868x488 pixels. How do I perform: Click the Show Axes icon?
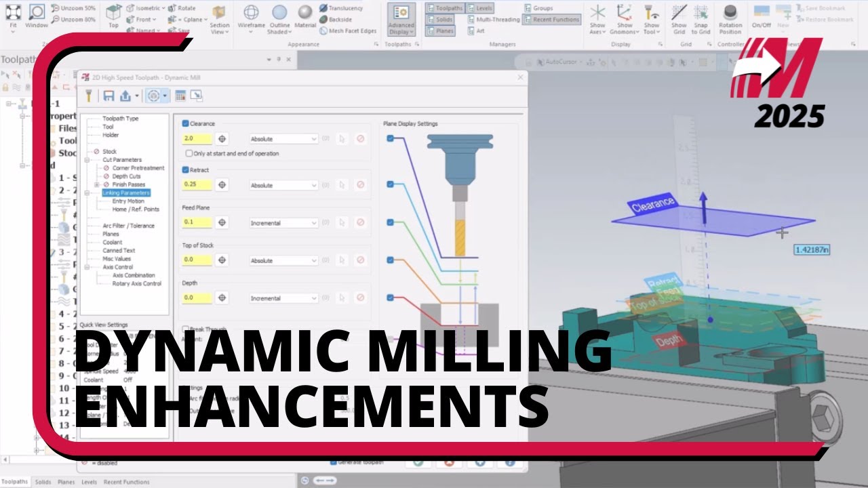[x=597, y=12]
